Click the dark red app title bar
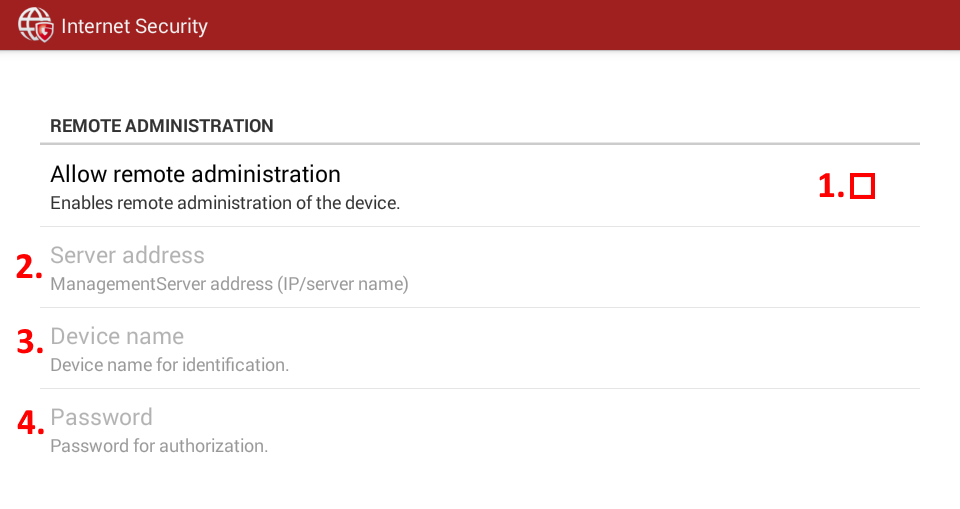 [x=480, y=25]
